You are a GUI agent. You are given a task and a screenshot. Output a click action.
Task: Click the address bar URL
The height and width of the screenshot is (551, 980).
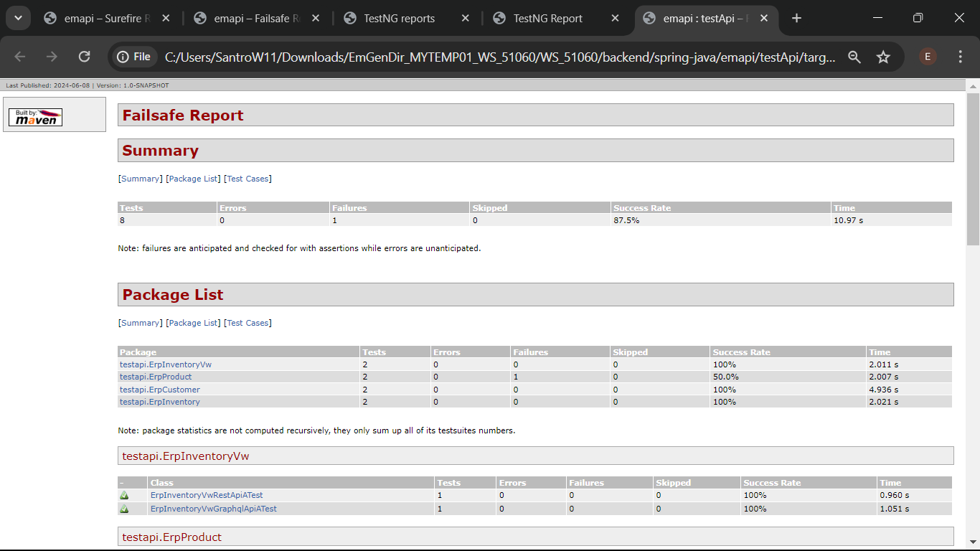point(500,57)
